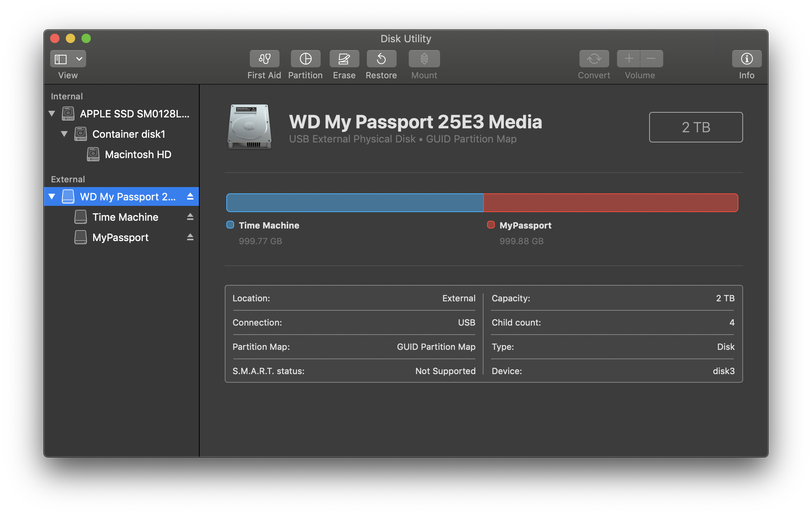Screen dimensions: 812x515
Task: Click the Time Machine legend label
Action: tap(269, 225)
